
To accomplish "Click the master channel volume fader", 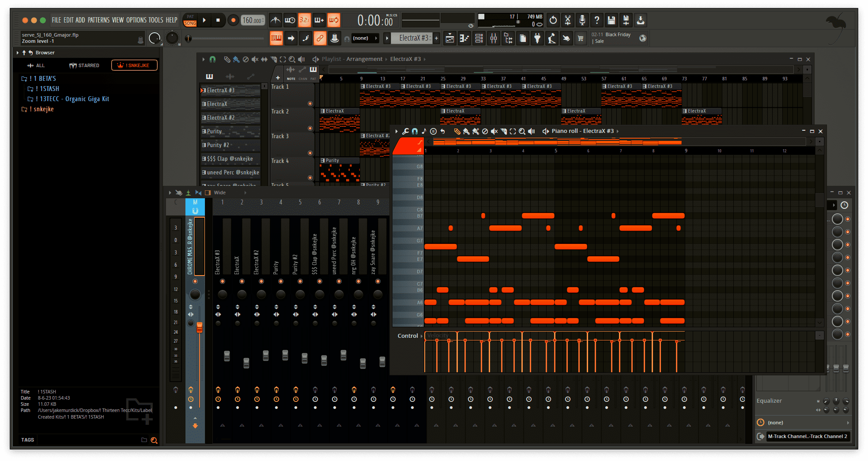I will [x=200, y=327].
